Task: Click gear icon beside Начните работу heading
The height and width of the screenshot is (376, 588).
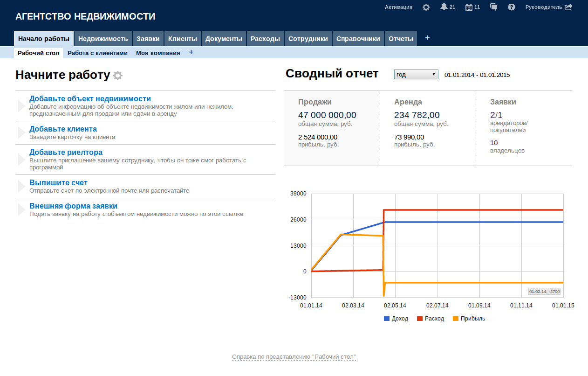Action: (x=118, y=76)
